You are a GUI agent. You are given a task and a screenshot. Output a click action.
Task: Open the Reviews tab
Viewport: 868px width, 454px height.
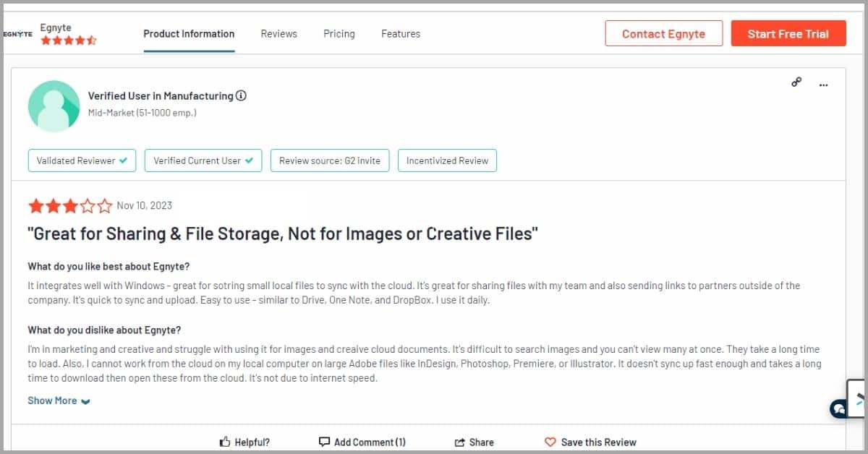pyautogui.click(x=279, y=34)
